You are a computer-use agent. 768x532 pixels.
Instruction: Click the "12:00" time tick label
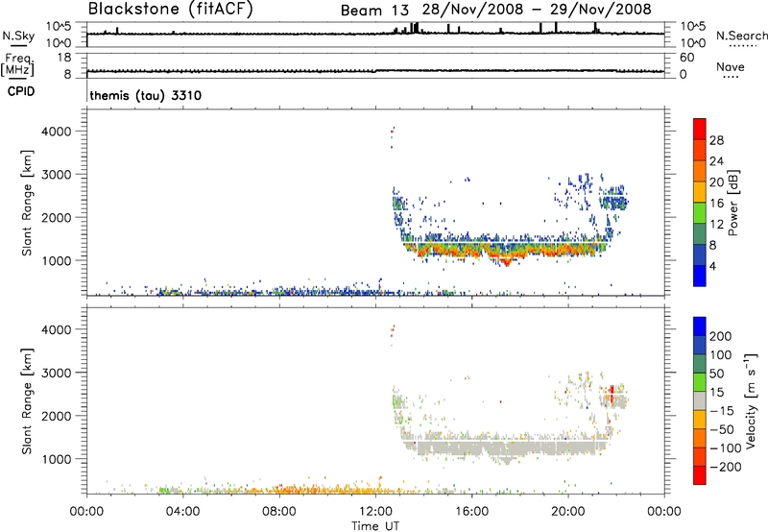(x=375, y=512)
